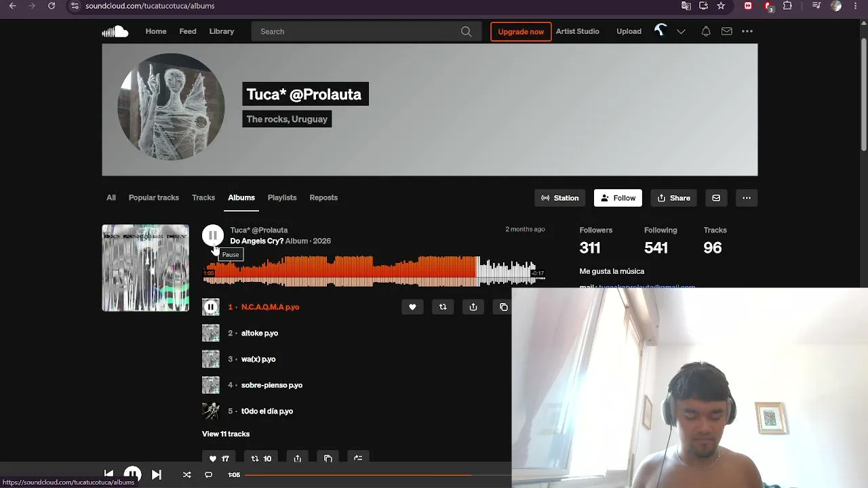Open the browser translate icon
The image size is (868, 488).
point(686,5)
